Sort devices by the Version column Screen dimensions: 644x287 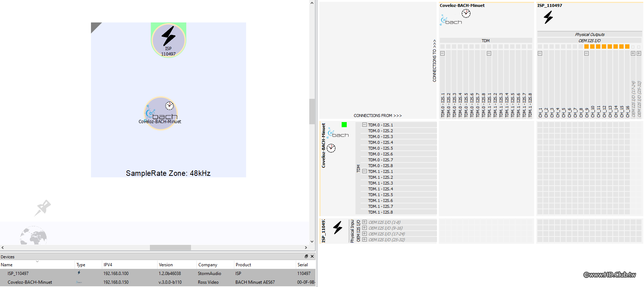(177, 265)
